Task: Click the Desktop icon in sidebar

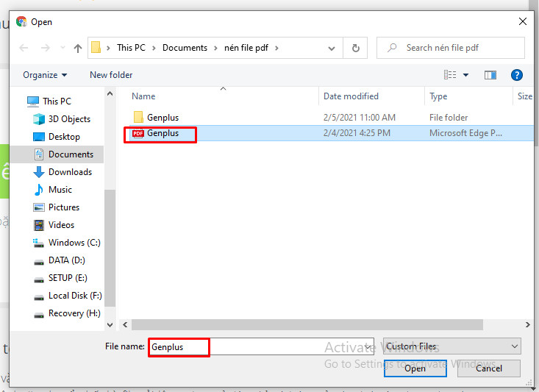Action: pyautogui.click(x=39, y=137)
